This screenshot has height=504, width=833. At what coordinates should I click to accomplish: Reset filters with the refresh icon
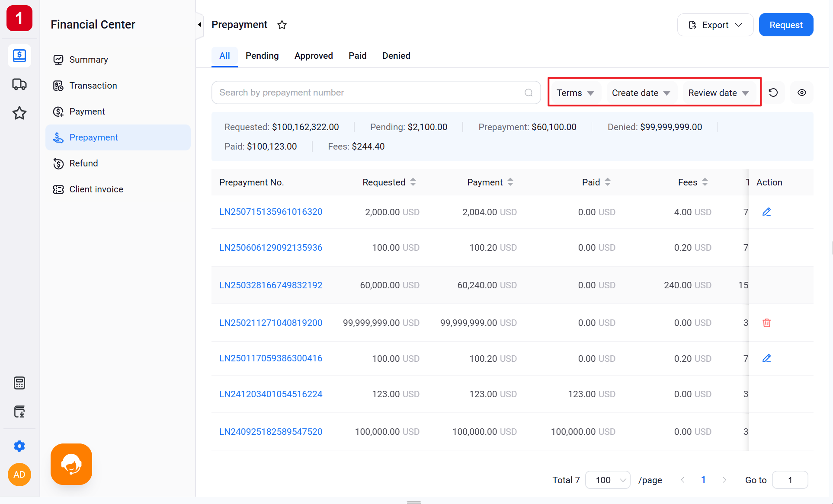[773, 93]
